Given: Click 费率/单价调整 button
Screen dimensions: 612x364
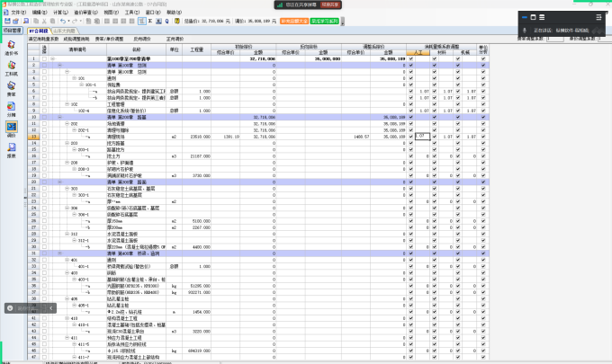Looking at the screenshot, I should 109,39.
